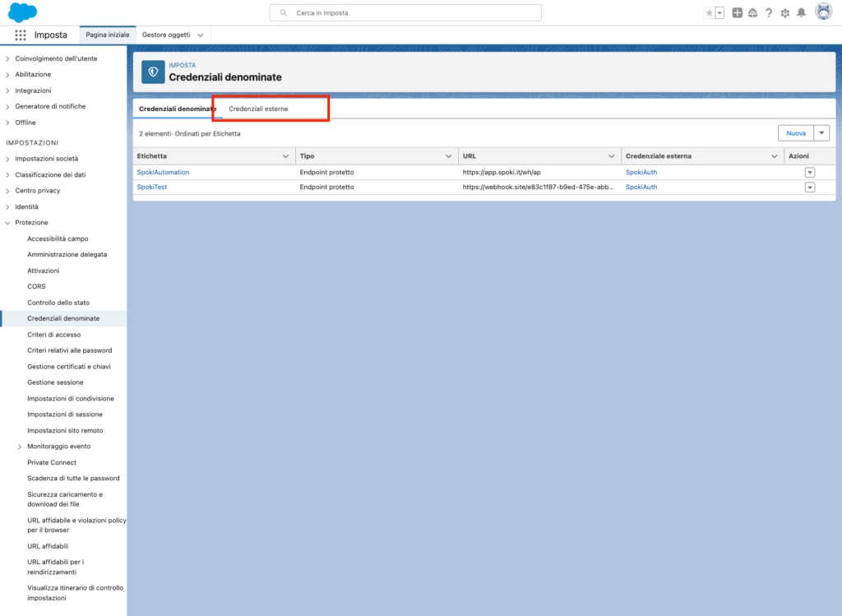Screen dimensions: 842x616
Task: Open favorites list dropdown arrow
Action: (x=719, y=13)
